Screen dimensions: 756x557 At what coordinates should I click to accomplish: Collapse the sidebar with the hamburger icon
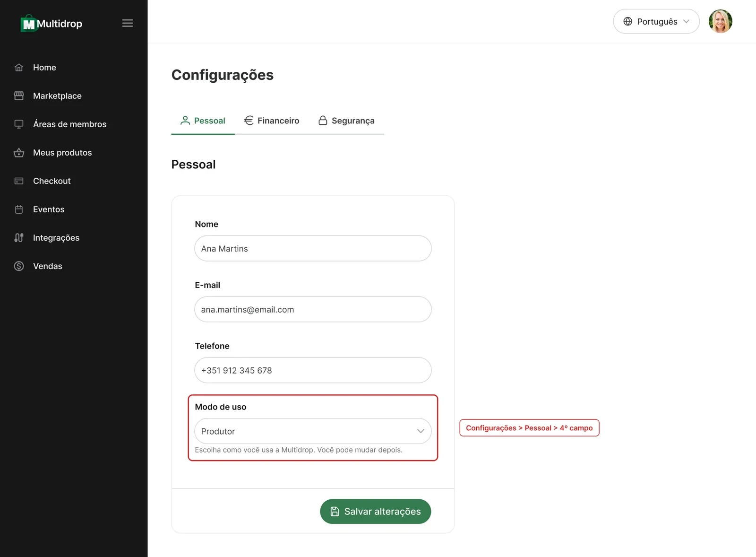(128, 23)
